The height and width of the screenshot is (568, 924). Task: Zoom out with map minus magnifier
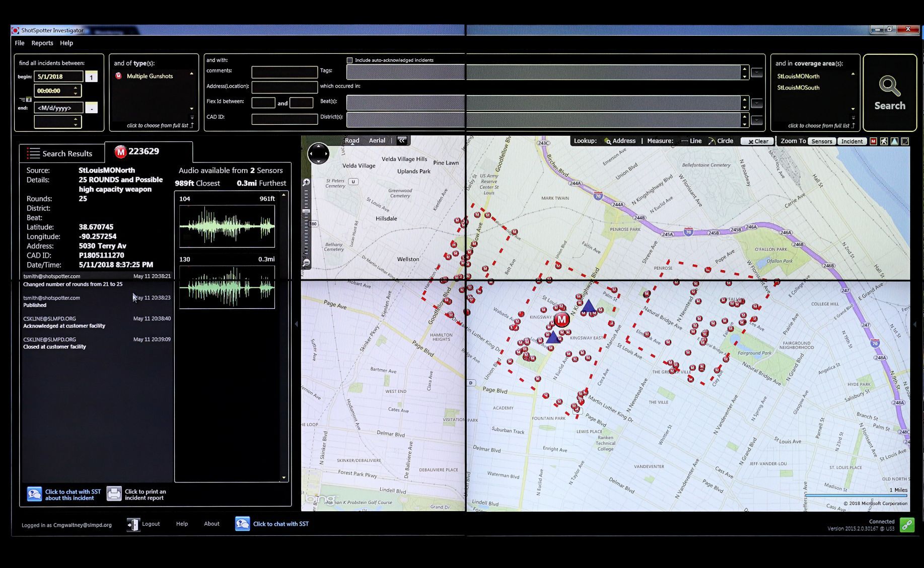click(306, 262)
